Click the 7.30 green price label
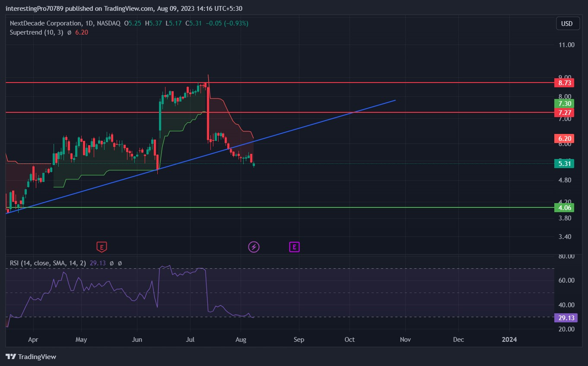Image resolution: width=588 pixels, height=366 pixels. pyautogui.click(x=565, y=104)
